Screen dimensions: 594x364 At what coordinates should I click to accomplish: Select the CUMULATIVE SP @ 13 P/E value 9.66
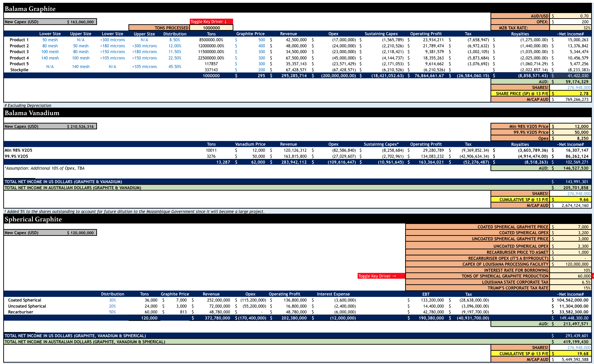570,199
